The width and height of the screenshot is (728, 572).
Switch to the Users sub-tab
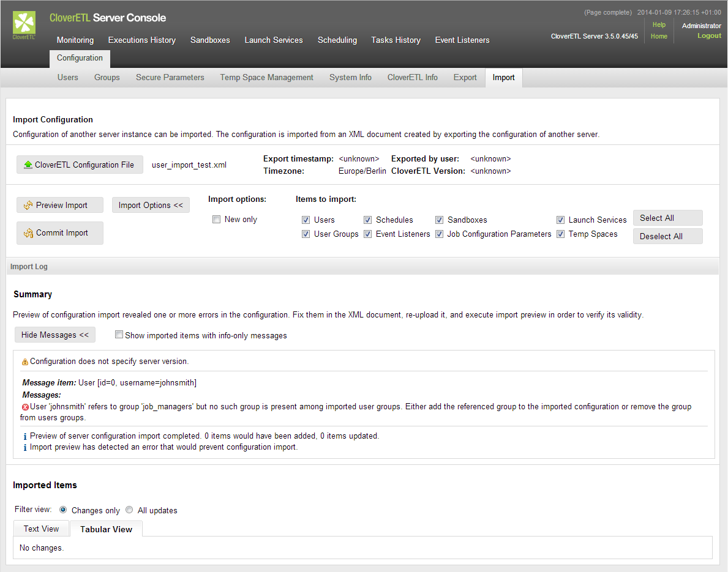(68, 78)
